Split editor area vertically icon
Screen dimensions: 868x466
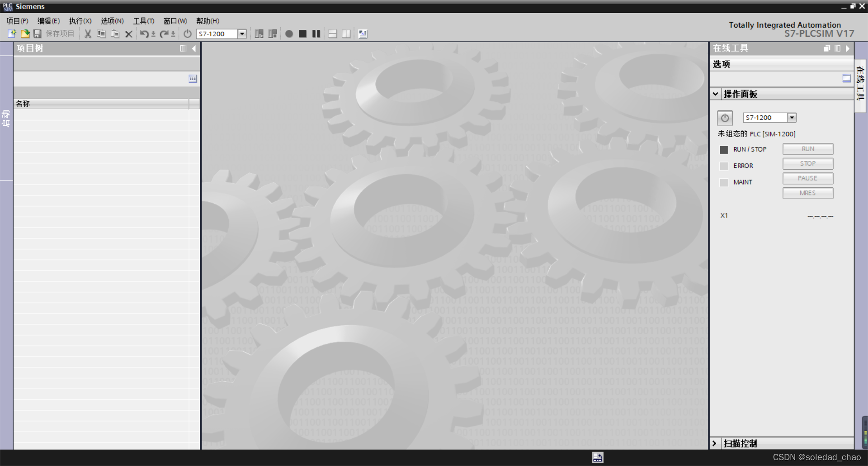pyautogui.click(x=346, y=34)
